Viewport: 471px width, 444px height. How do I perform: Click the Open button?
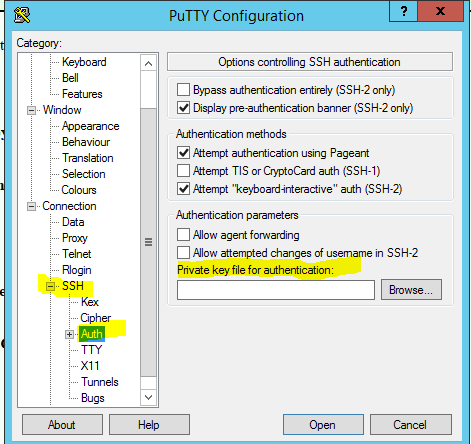323,425
